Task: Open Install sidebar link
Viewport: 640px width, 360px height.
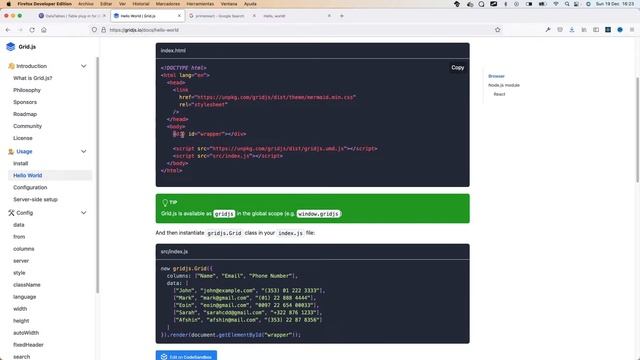Action: (20, 163)
